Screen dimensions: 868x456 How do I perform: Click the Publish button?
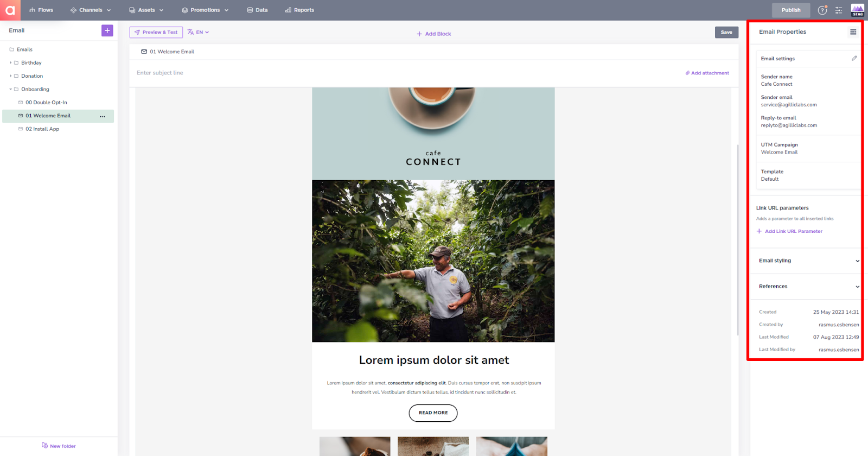tap(791, 10)
